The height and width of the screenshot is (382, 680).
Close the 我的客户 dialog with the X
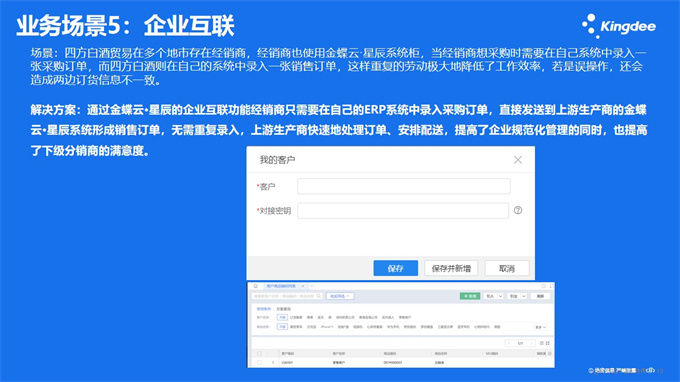point(518,160)
